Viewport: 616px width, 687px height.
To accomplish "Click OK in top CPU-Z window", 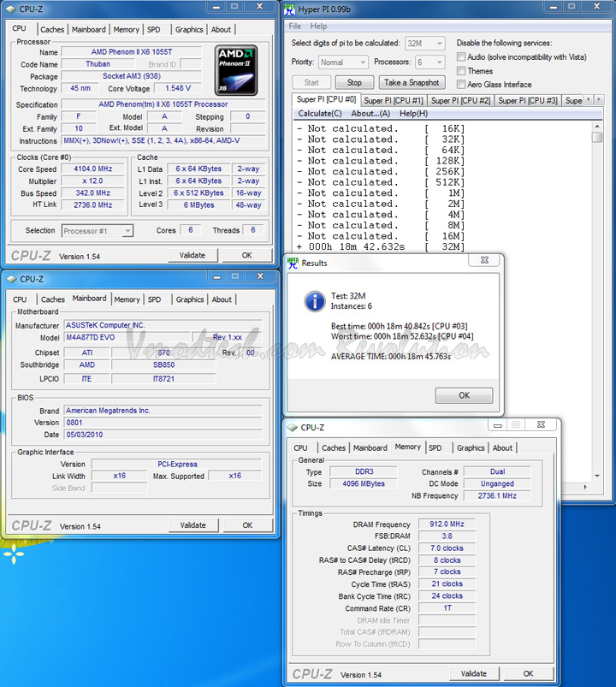I will (x=247, y=255).
